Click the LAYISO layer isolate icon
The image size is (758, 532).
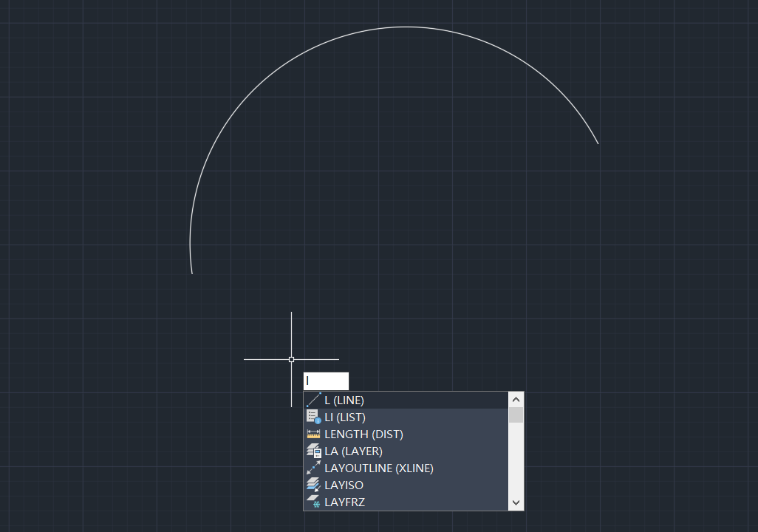[313, 485]
